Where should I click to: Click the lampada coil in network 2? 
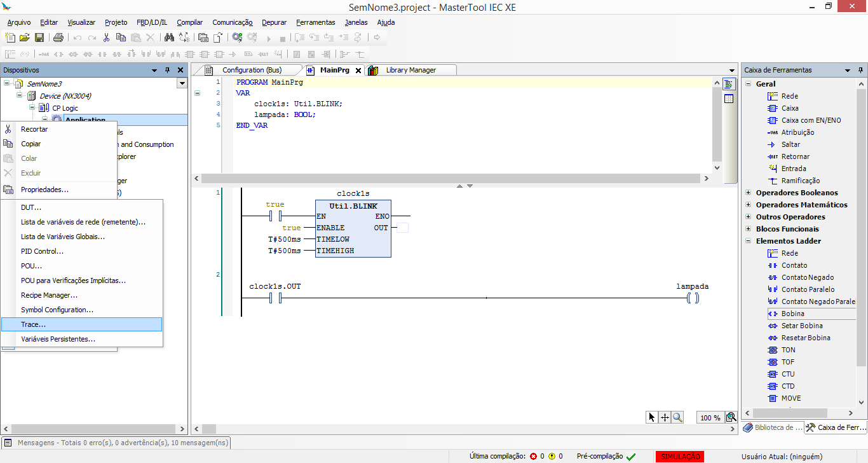coord(693,298)
